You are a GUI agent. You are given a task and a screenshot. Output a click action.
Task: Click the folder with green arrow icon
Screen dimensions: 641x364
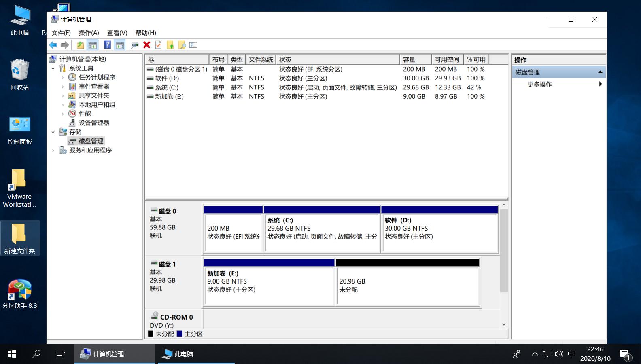[x=170, y=45]
